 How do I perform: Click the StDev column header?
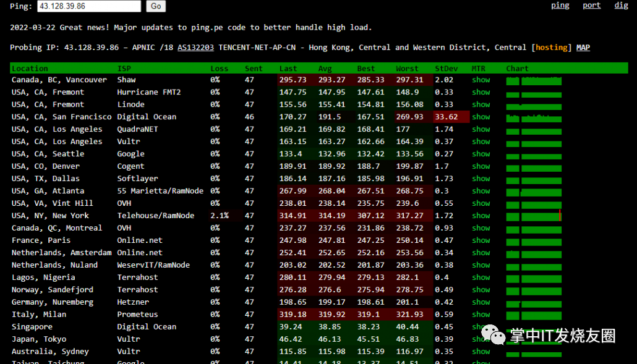pos(445,69)
